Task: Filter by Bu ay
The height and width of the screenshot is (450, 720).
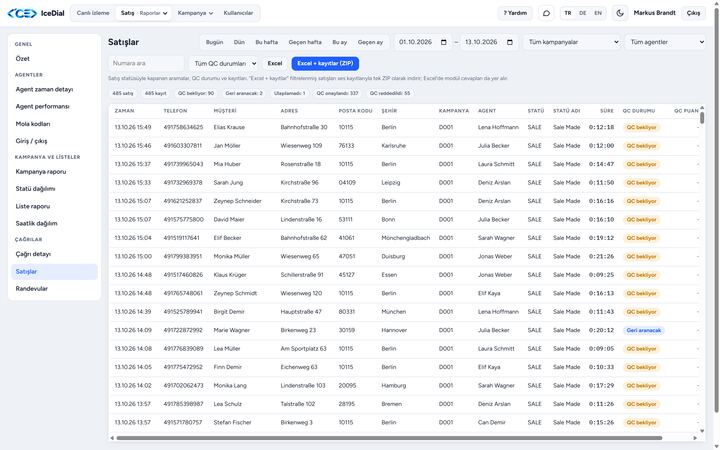Action: click(340, 42)
